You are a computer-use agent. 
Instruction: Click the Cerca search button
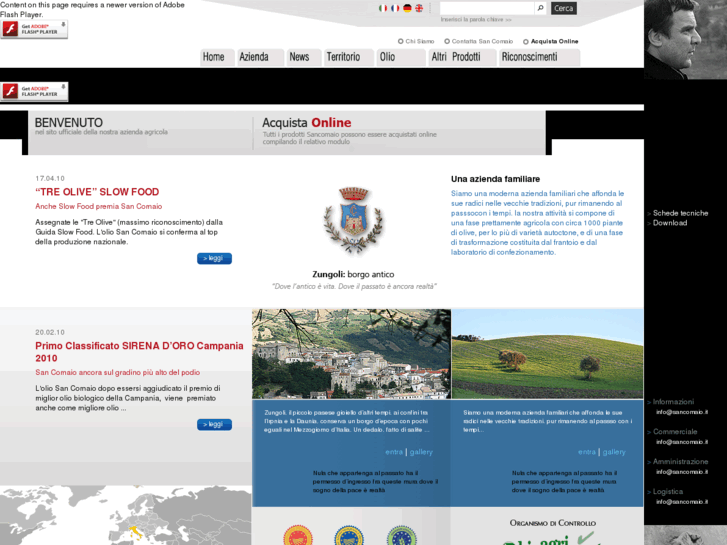coord(563,8)
